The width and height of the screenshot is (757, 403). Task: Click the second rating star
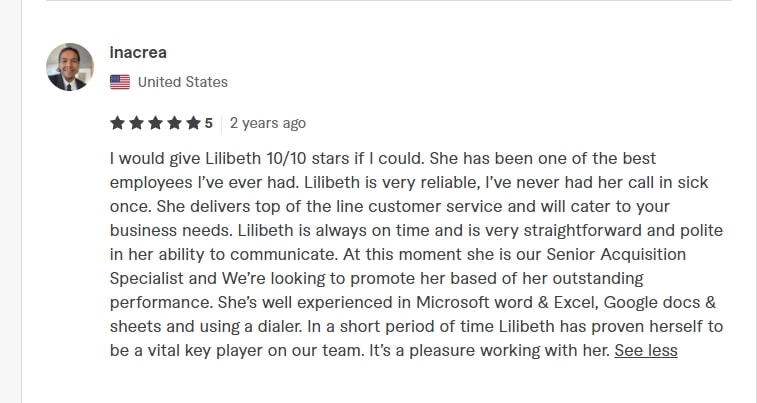pyautogui.click(x=136, y=123)
